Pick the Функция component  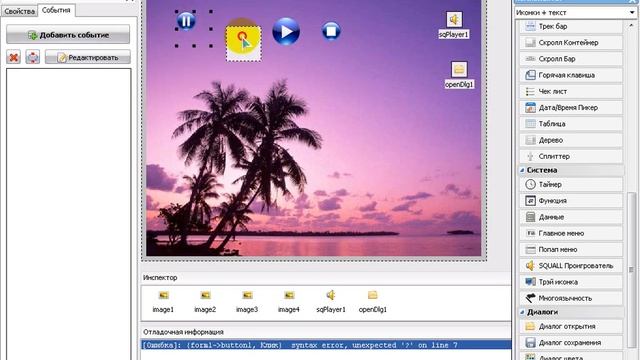coord(571,201)
